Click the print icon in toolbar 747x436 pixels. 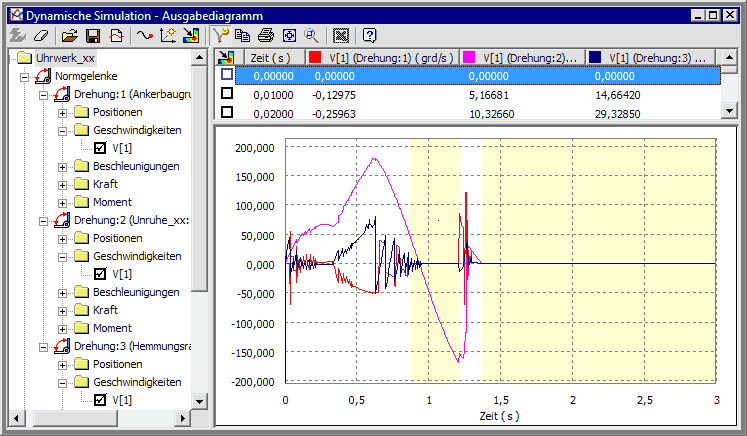266,35
